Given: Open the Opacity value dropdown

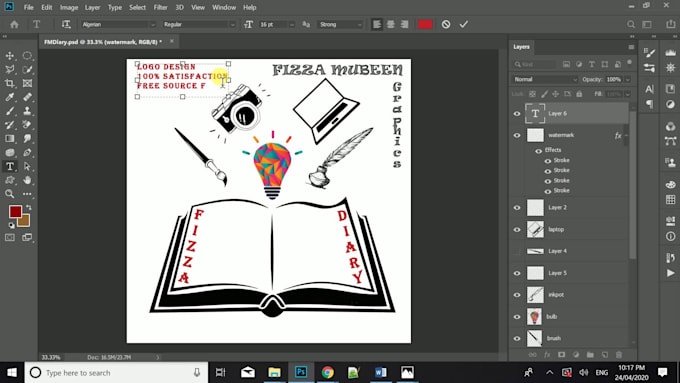Looking at the screenshot, I should 628,79.
